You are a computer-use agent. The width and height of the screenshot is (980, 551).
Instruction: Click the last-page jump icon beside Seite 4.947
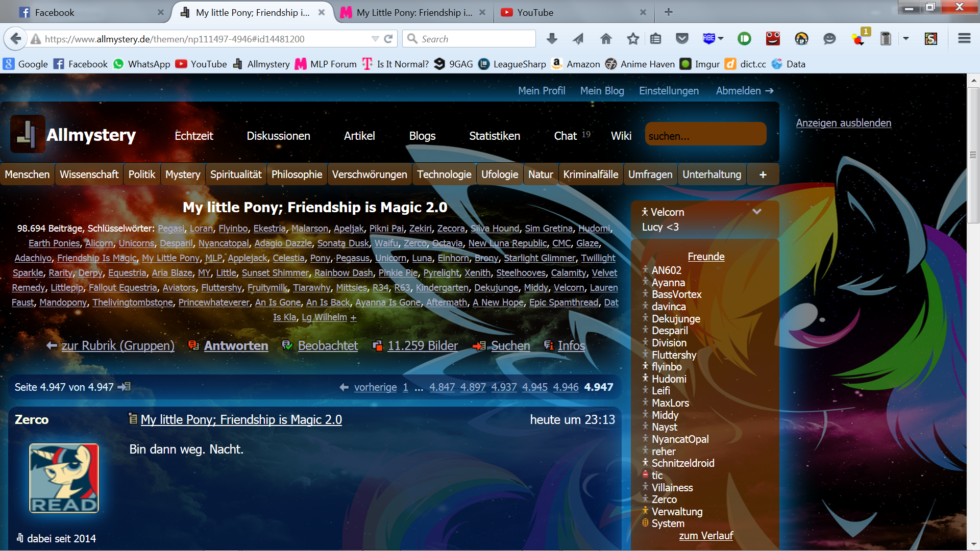coord(124,387)
